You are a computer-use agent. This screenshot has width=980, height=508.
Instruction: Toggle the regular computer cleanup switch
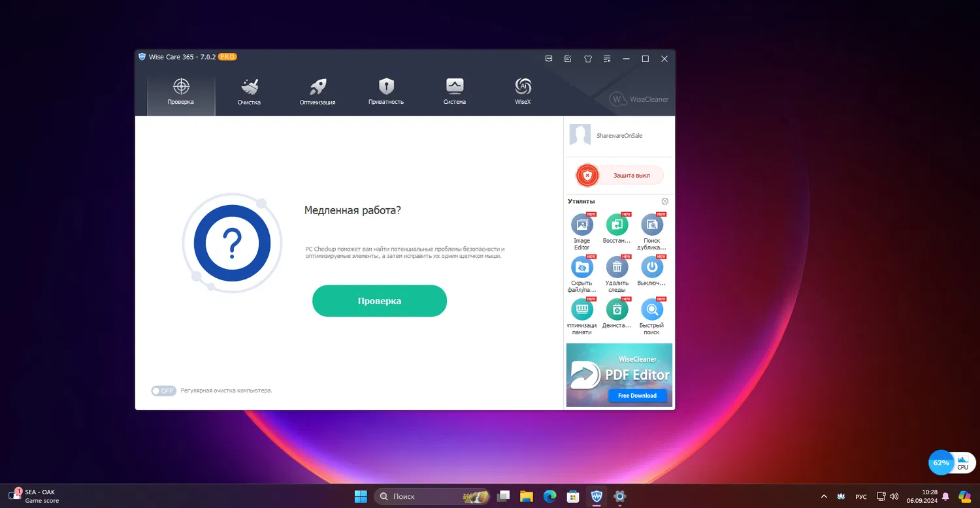[163, 390]
